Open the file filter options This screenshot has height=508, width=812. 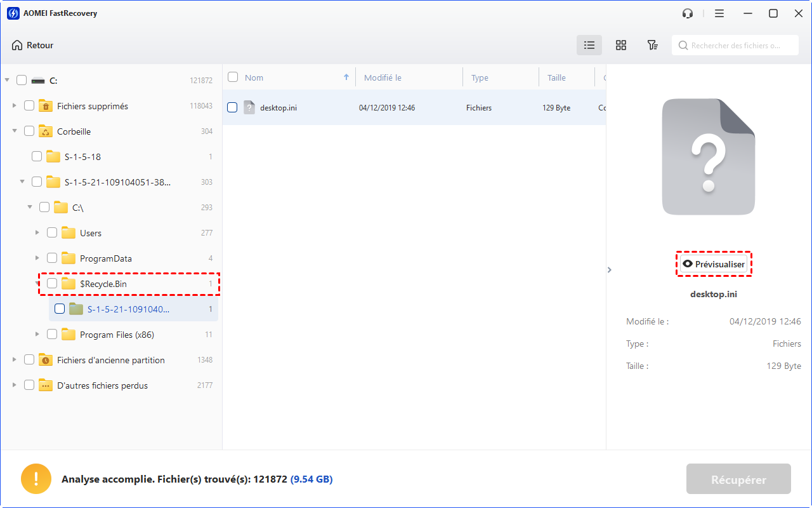pyautogui.click(x=652, y=45)
